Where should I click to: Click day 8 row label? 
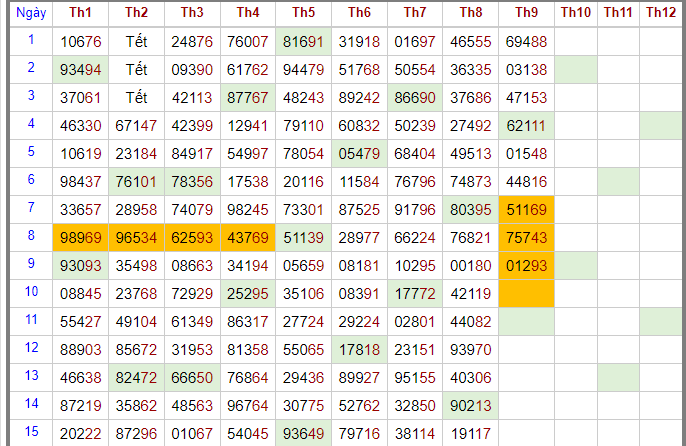click(30, 237)
